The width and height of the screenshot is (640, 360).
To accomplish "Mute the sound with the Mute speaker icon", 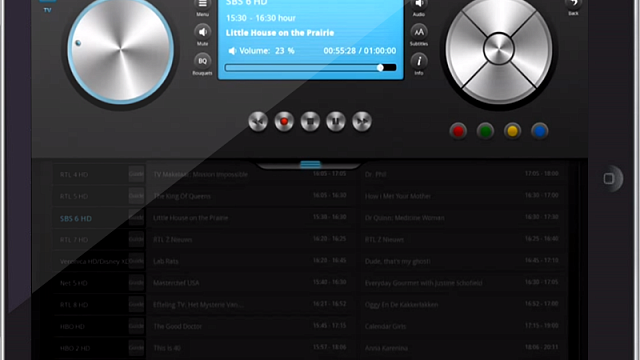I will 202,32.
